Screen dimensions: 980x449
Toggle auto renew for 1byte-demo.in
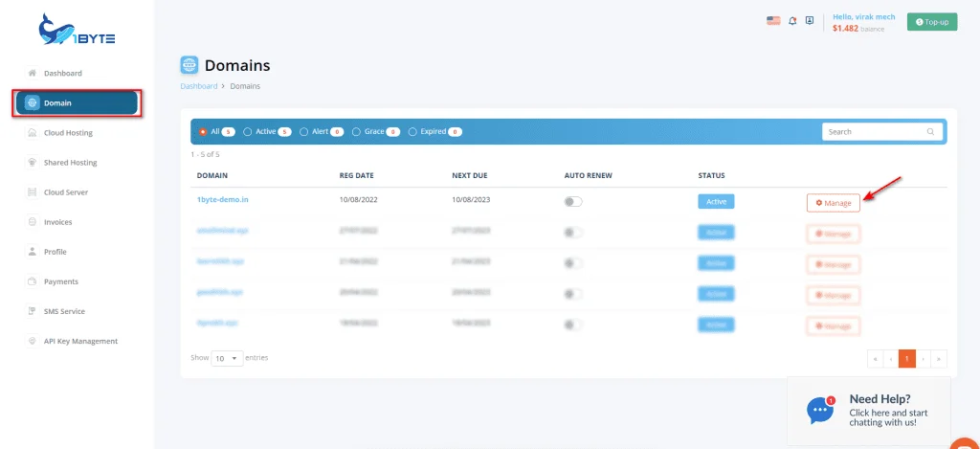coord(573,202)
